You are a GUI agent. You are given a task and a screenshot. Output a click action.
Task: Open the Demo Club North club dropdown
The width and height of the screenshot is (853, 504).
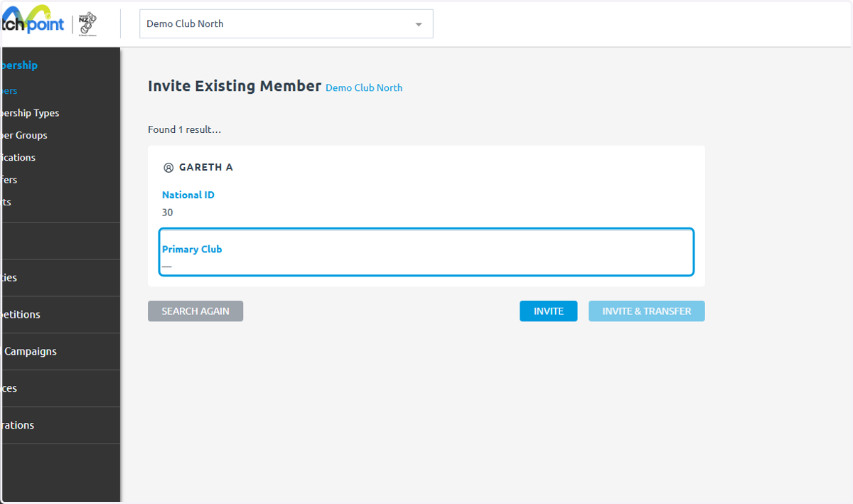(286, 23)
